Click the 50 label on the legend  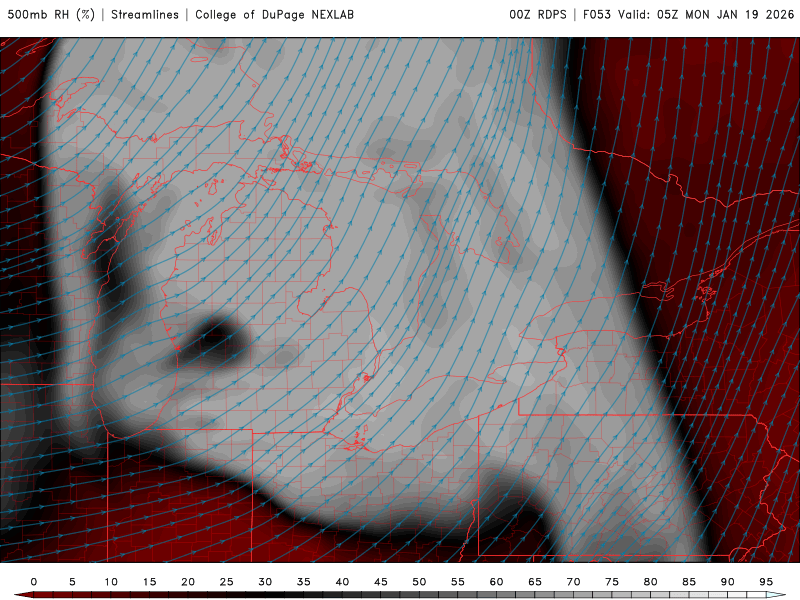point(419,582)
